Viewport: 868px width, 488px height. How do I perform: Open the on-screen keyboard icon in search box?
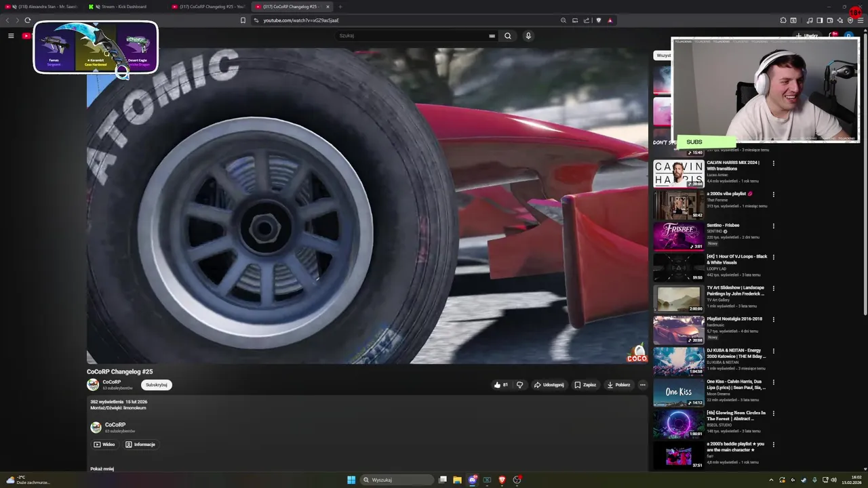[x=492, y=36]
